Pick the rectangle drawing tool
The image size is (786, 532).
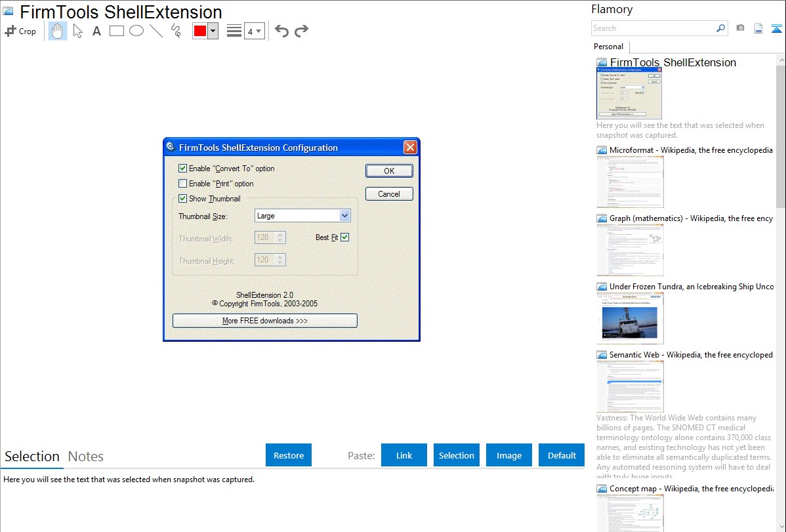(x=116, y=31)
